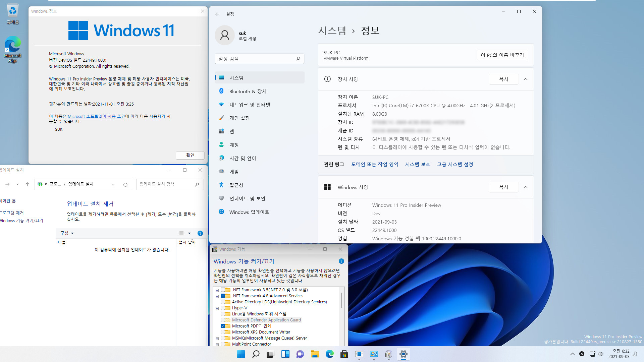The image size is (644, 362).
Task: Copy device specs with 복사 button
Action: point(503,79)
